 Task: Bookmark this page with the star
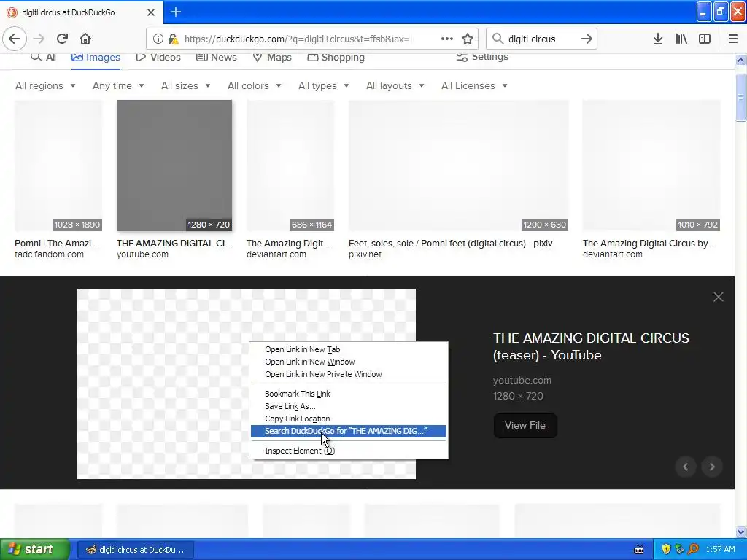click(x=468, y=39)
